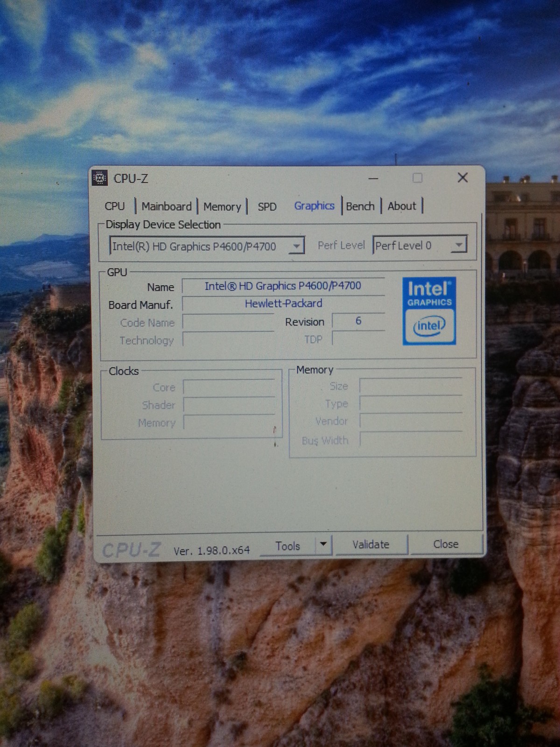
Task: Click the Board Manuf. label
Action: pos(140,305)
